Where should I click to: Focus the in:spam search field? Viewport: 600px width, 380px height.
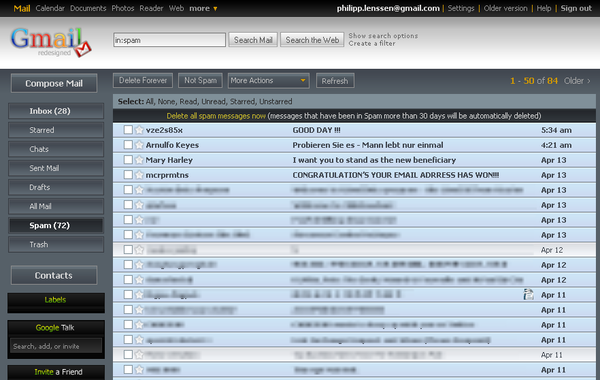(x=169, y=40)
